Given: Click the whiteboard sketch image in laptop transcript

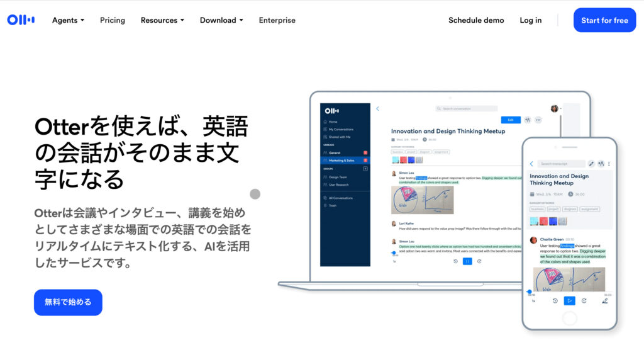Looking at the screenshot, I should 422,200.
